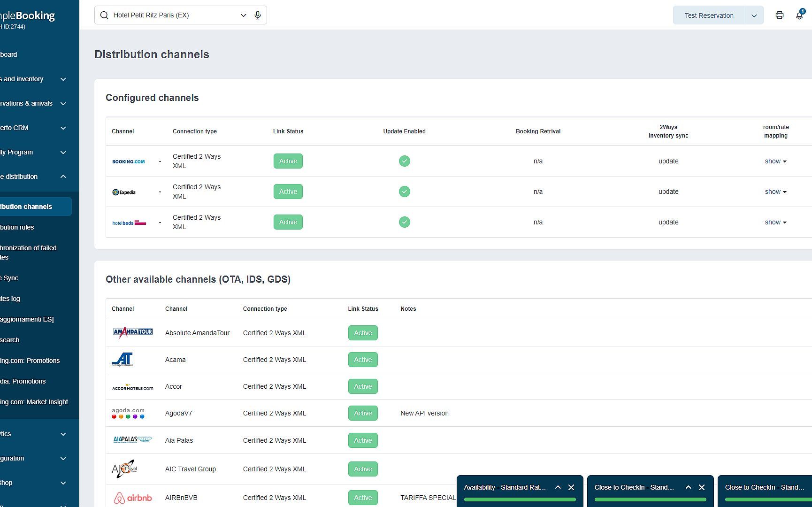Click the Test Reservation button

pos(709,15)
